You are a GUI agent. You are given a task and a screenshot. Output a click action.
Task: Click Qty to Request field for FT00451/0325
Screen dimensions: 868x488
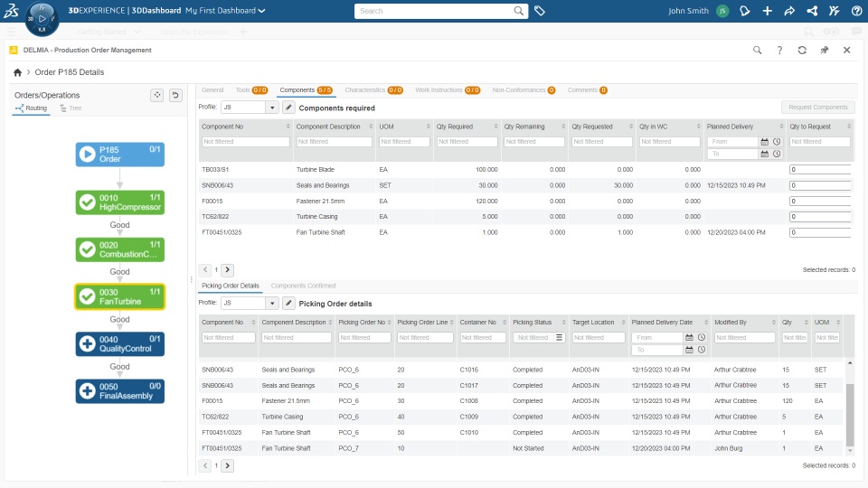point(820,232)
